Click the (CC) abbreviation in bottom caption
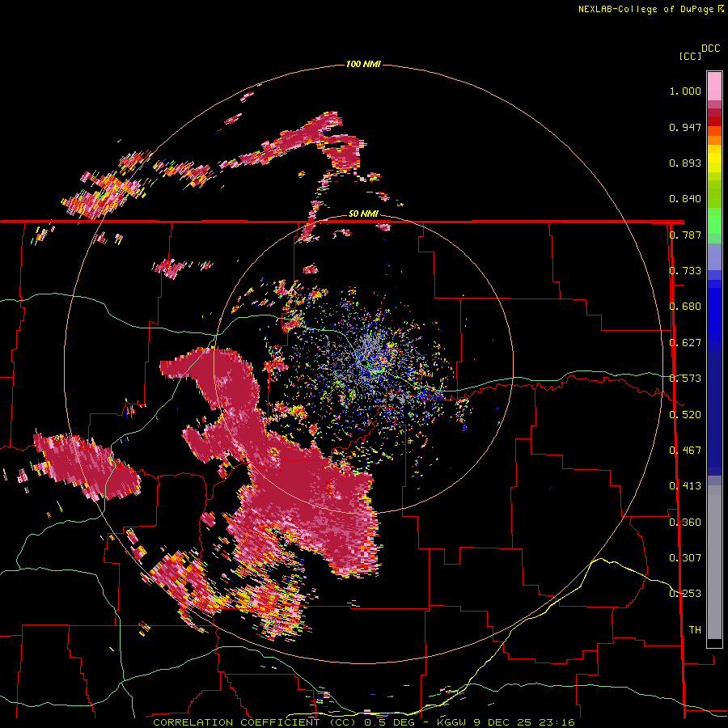The height and width of the screenshot is (728, 728). 342,722
